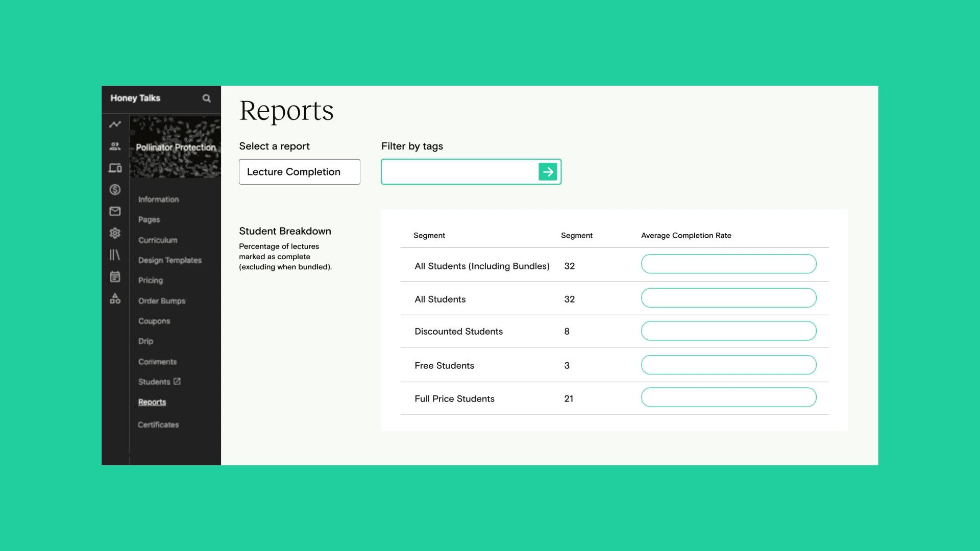The image size is (980, 551).
Task: Open Curriculum in the course menu
Action: pyautogui.click(x=158, y=240)
